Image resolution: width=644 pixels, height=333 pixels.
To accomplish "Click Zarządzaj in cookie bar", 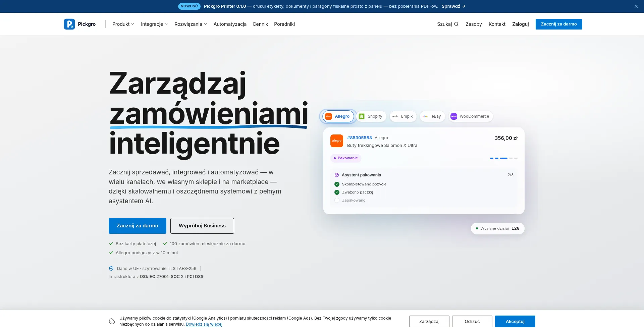I will [429, 321].
